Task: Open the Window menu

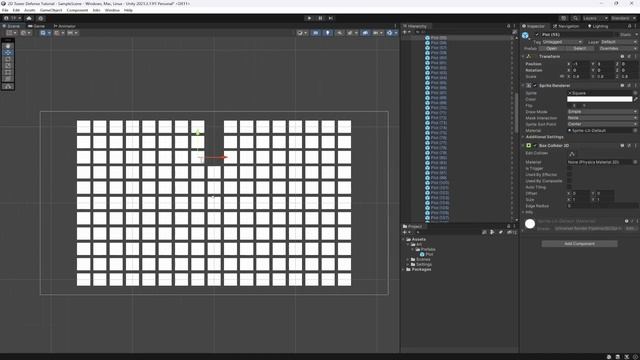Action: tap(112, 10)
